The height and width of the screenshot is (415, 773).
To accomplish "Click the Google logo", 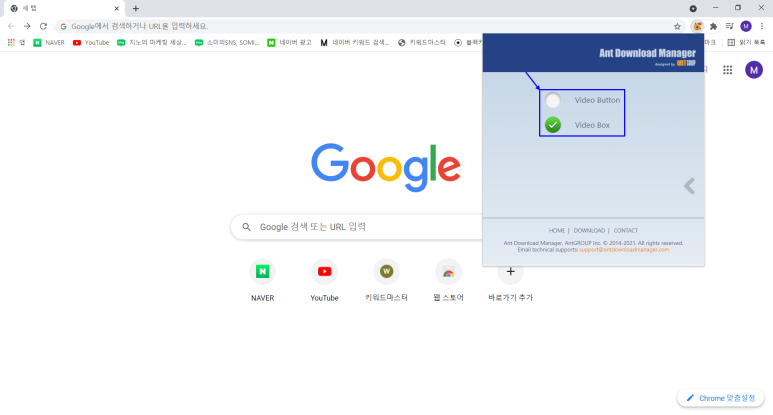I will (386, 167).
